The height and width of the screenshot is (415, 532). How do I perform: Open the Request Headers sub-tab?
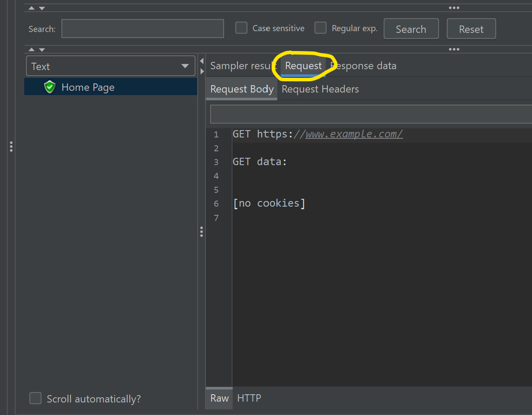320,89
